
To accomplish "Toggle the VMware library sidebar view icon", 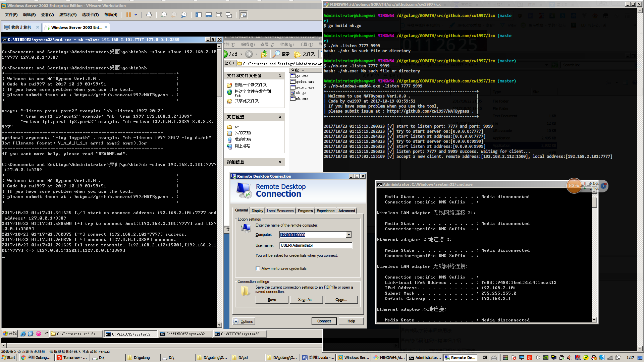I will (199, 15).
